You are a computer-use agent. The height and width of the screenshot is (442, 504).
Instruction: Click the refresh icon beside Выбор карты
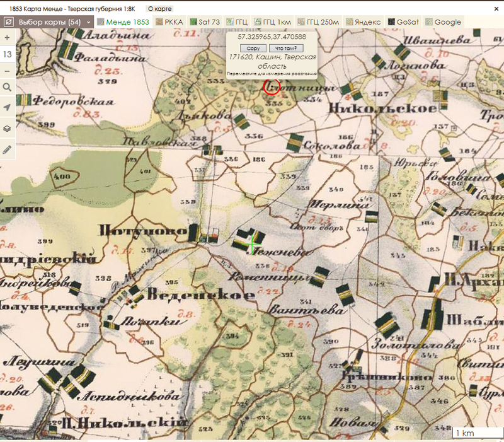point(8,22)
